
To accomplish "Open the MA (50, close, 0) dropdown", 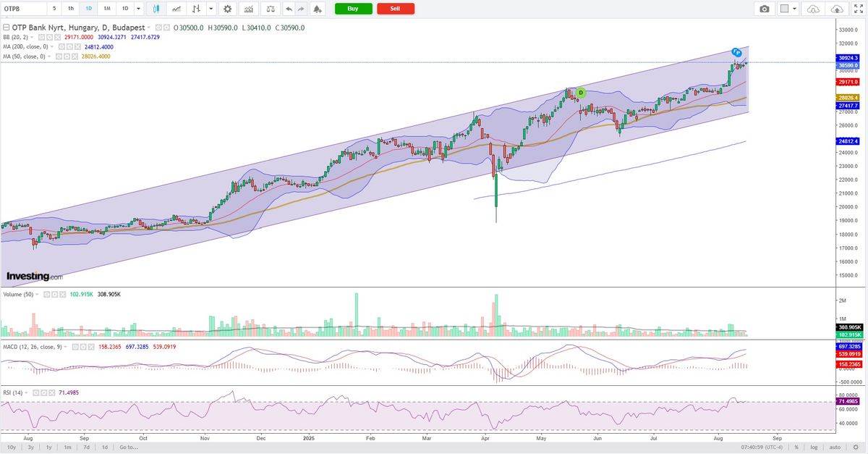I will pyautogui.click(x=51, y=56).
